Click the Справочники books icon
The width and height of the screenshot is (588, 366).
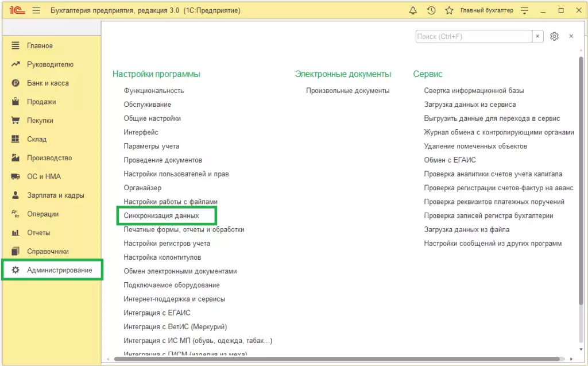(16, 251)
